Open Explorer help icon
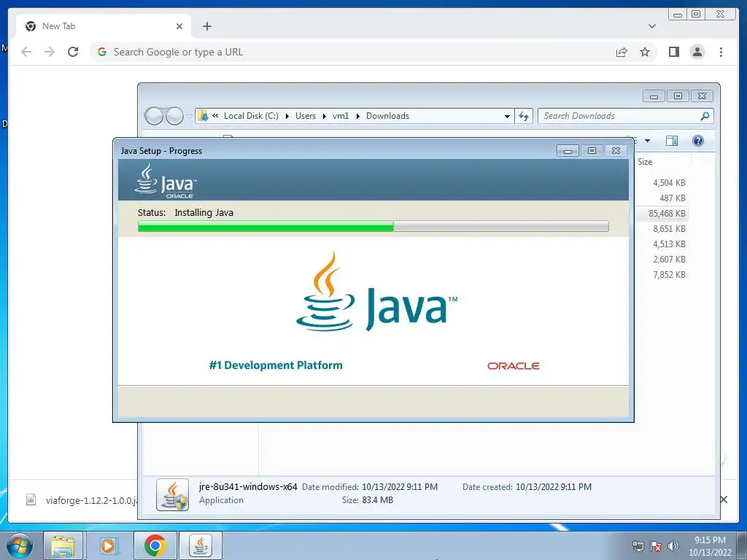 (x=698, y=141)
